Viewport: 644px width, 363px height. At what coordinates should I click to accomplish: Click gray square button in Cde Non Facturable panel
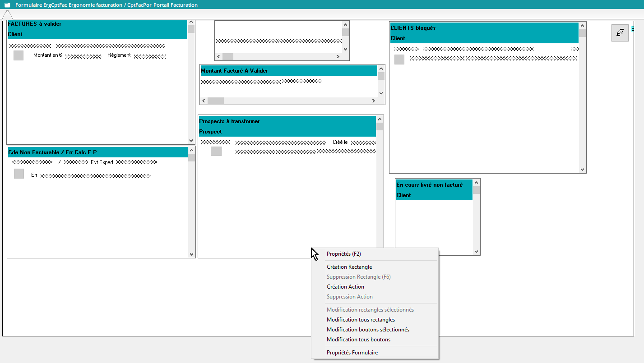click(19, 174)
